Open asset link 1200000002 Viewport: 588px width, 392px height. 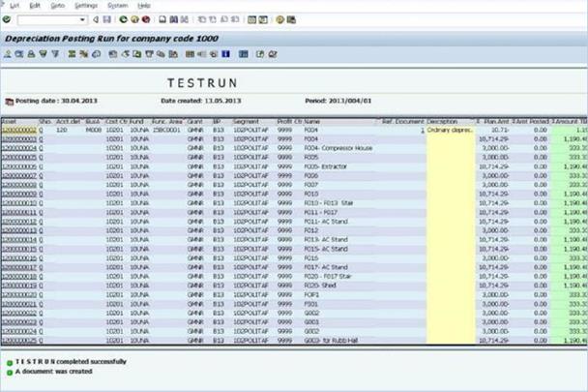pos(19,131)
